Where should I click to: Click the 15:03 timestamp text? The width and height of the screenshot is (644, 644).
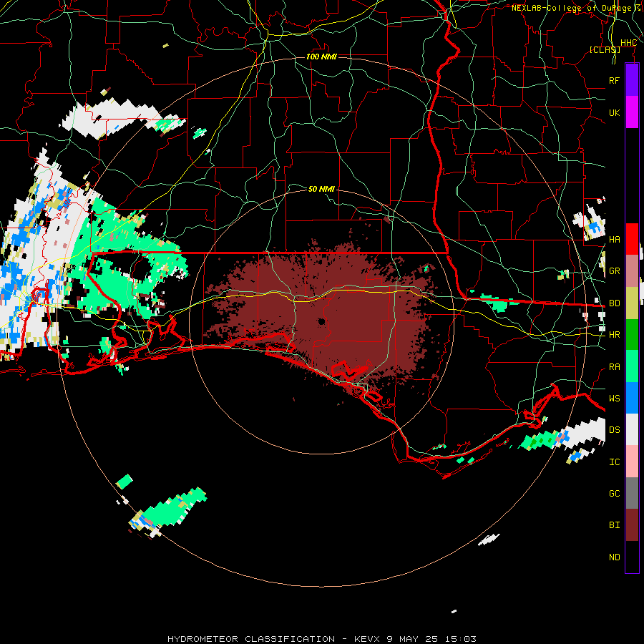pos(462,639)
